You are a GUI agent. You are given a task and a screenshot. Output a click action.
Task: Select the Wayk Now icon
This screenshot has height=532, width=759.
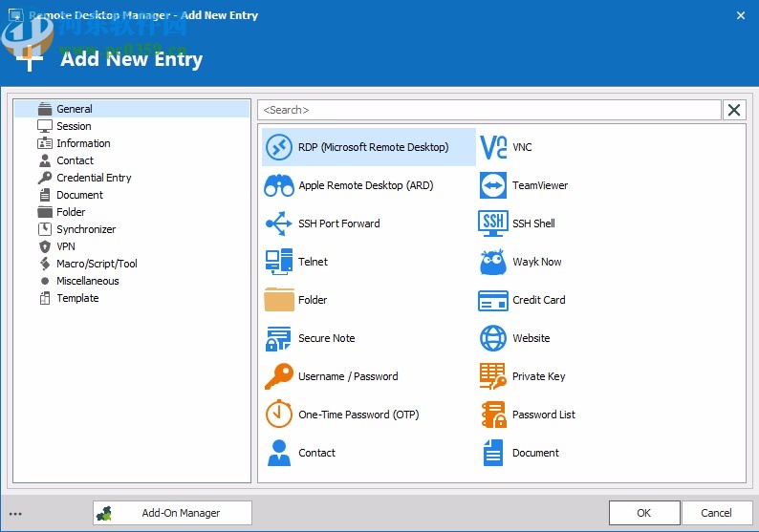[493, 262]
